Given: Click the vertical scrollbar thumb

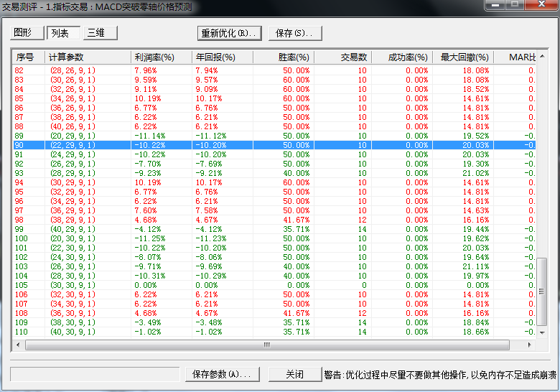Looking at the screenshot, I should [x=542, y=291].
